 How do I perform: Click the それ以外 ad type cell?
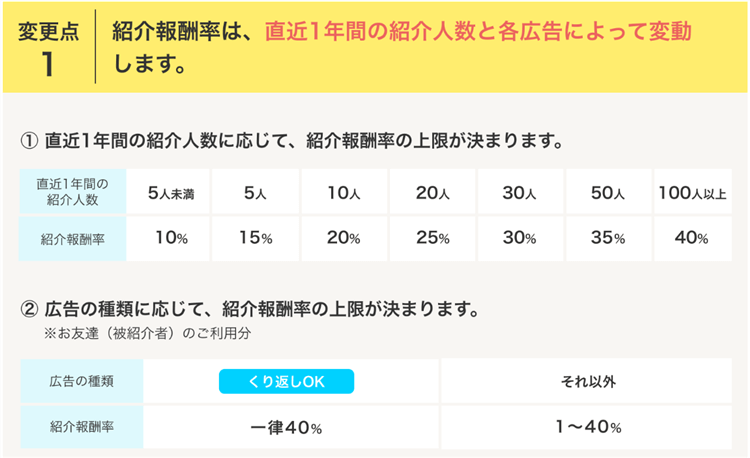(x=587, y=381)
